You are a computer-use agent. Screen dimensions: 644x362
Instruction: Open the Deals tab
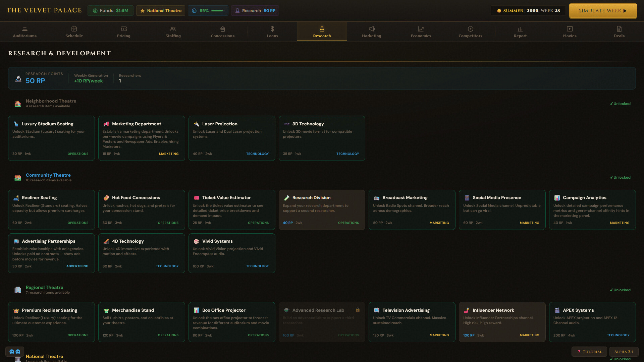click(619, 32)
